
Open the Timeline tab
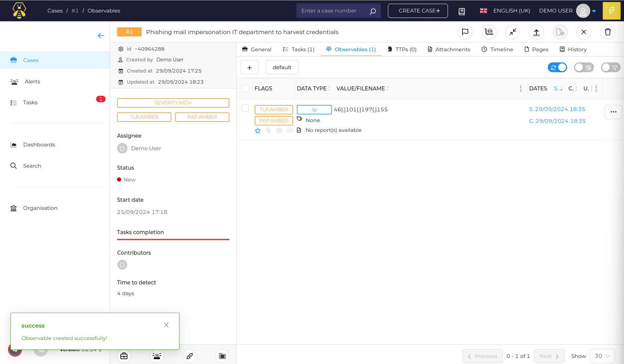[x=498, y=50]
